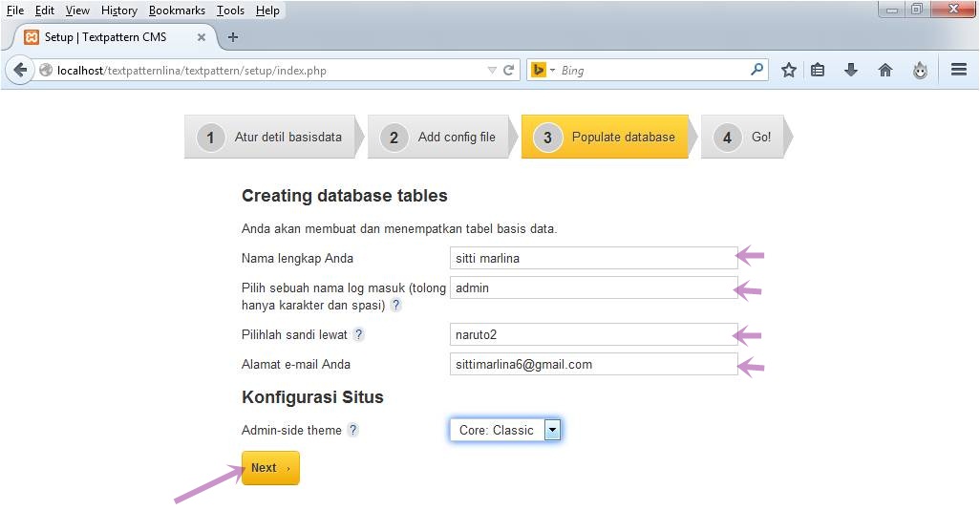Screen dimensions: 980x532
Task: Open the URL bar history dropdown arrow
Action: 492,70
